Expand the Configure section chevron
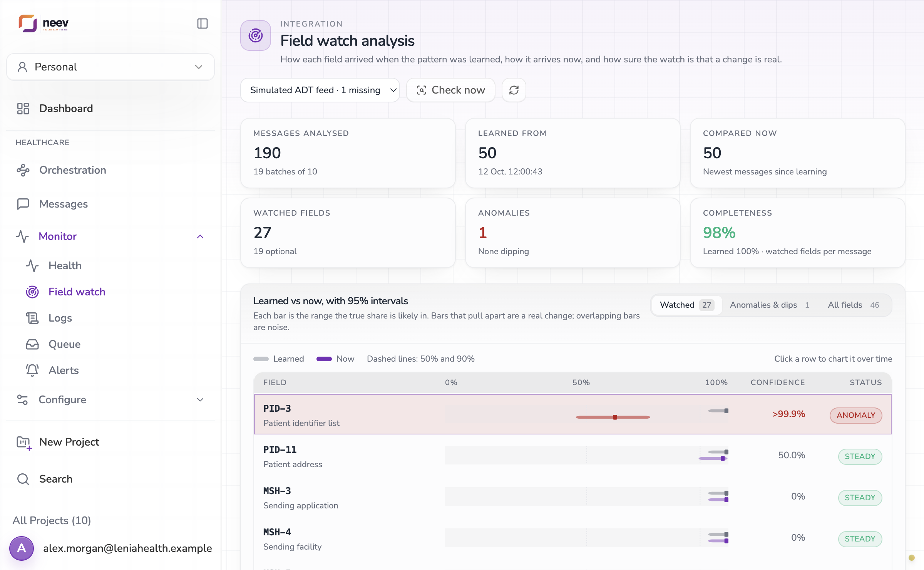Screen dimensions: 924x570 [x=200, y=400]
